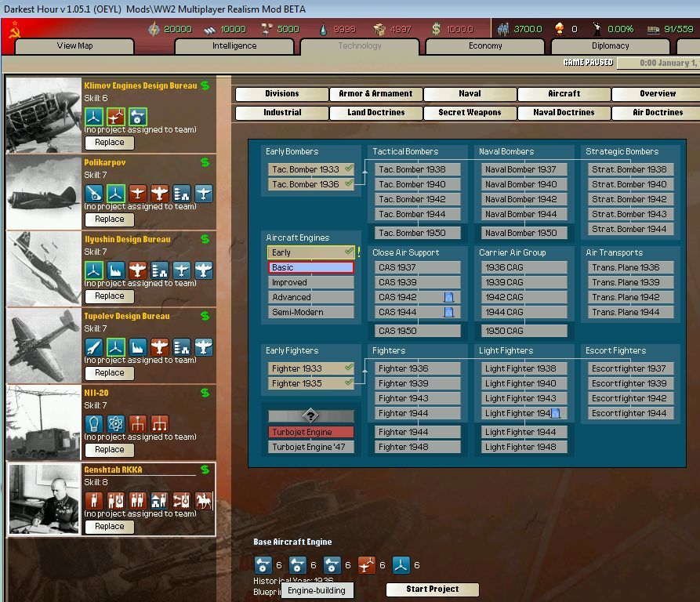Click the oil droplet resource icon
The height and width of the screenshot is (602, 700).
324,29
